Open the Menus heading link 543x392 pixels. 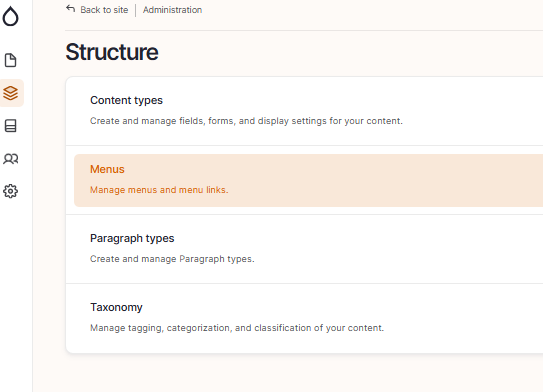click(107, 169)
